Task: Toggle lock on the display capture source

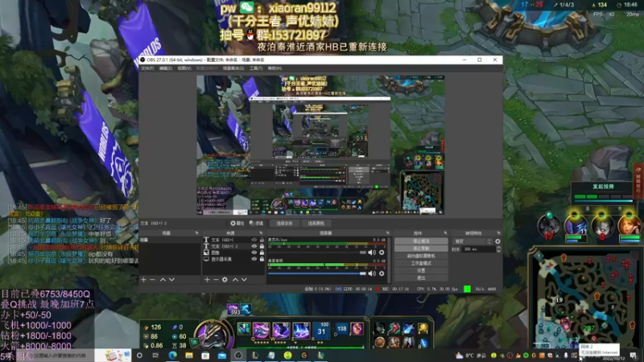Action: coord(262,259)
